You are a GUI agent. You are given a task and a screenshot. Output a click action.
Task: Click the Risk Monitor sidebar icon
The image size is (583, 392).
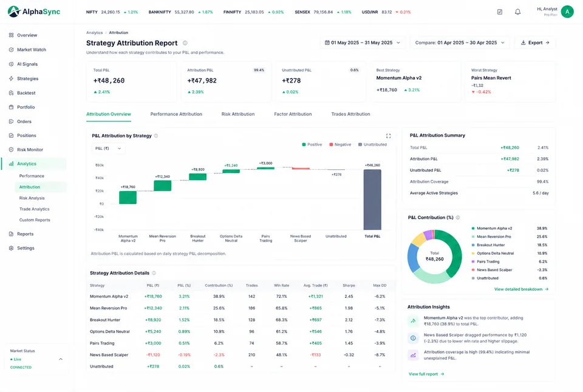click(x=11, y=149)
